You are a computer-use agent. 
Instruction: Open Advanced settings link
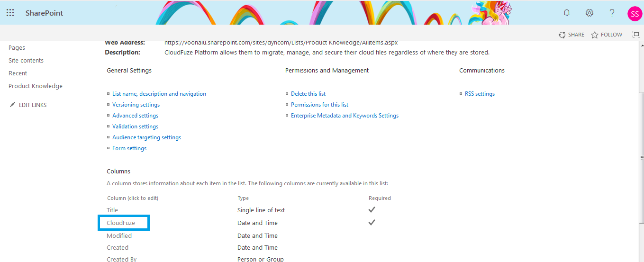click(135, 116)
